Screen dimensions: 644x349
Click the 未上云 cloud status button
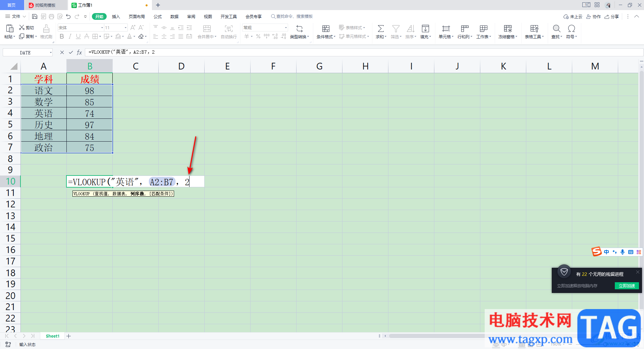[573, 16]
